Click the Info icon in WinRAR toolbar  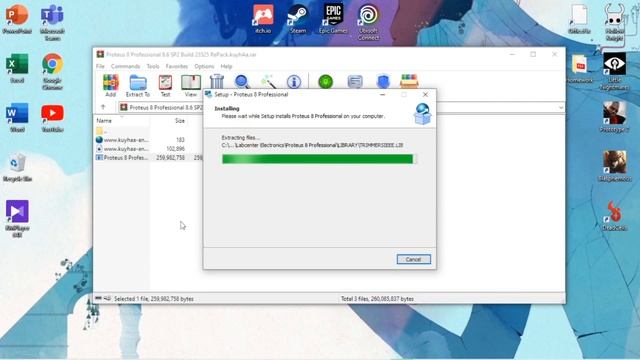294,82
